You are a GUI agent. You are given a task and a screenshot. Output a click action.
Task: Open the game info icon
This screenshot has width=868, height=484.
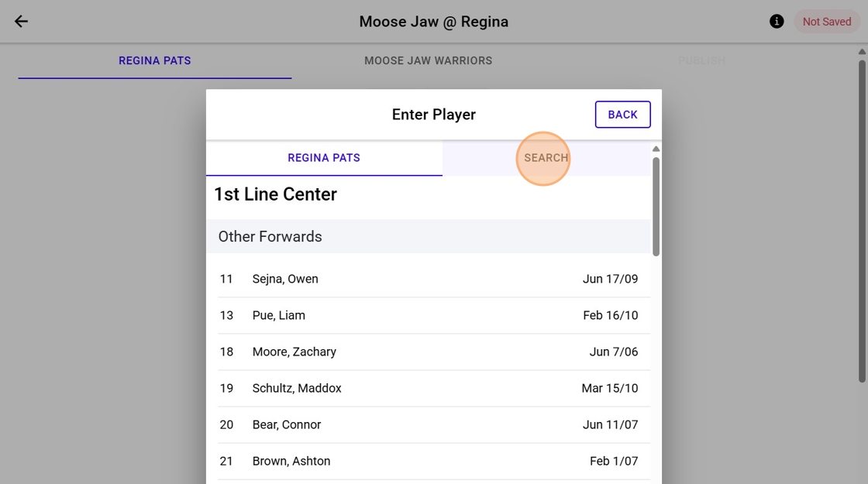pyautogui.click(x=777, y=22)
